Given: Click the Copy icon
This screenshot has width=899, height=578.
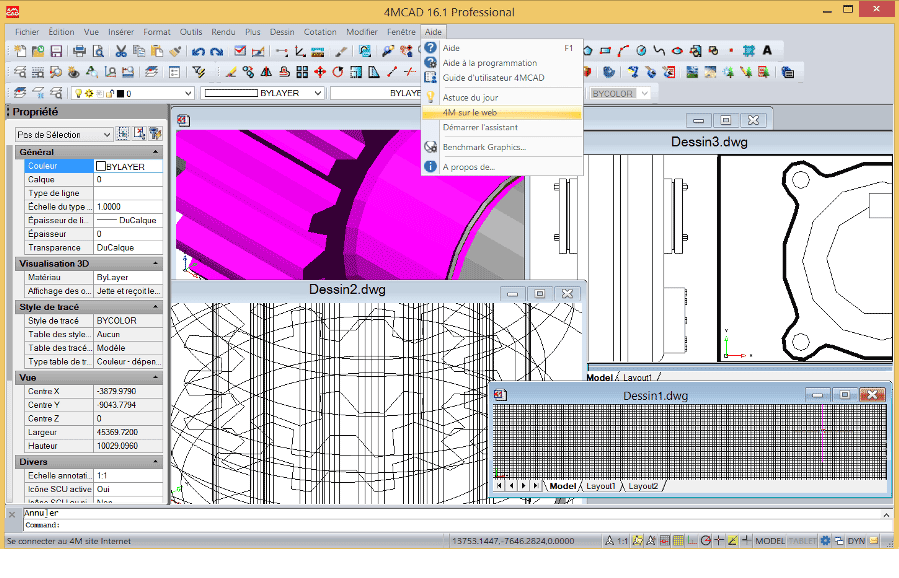Looking at the screenshot, I should [139, 51].
